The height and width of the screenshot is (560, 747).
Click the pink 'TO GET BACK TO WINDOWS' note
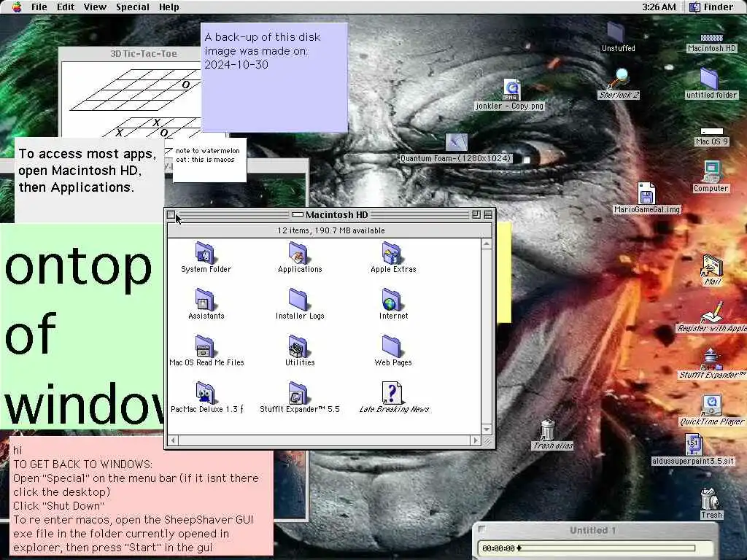(x=142, y=496)
